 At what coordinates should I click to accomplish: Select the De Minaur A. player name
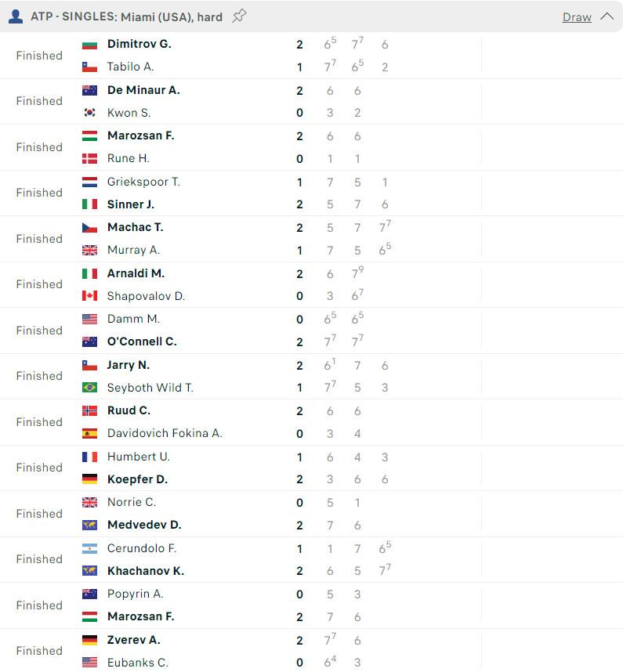(x=143, y=90)
